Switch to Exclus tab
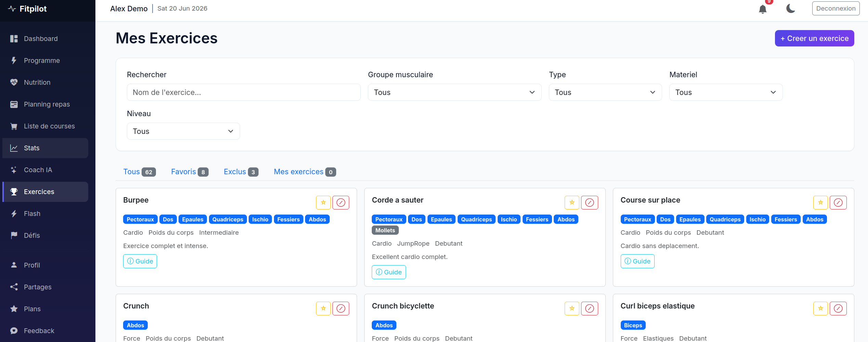The image size is (868, 342). [241, 172]
